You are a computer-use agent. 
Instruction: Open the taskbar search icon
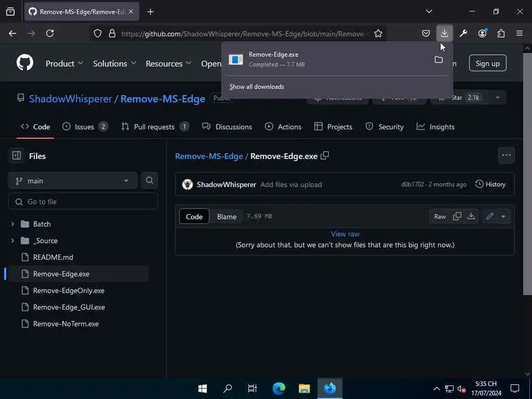coord(228,388)
